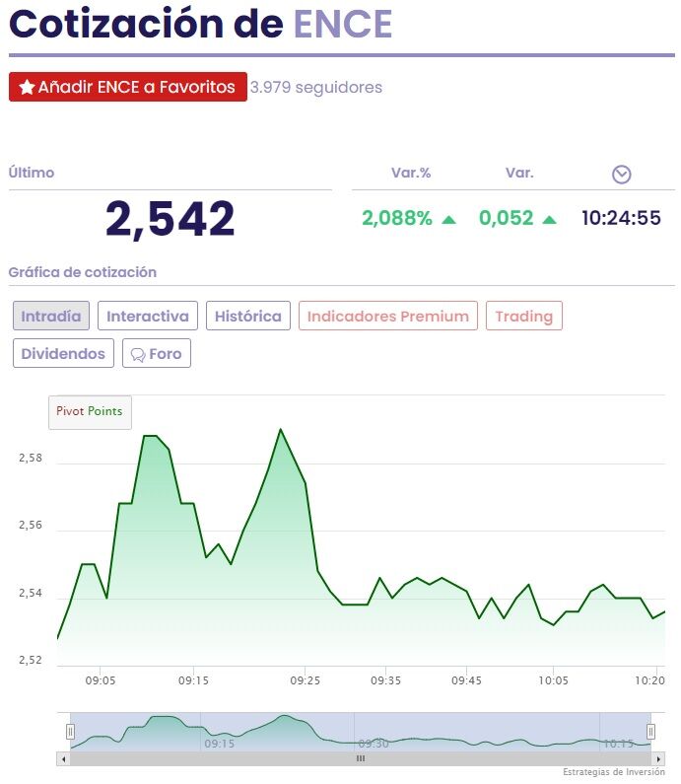The height and width of the screenshot is (784, 681).
Task: Click the scrollbar thumb grip below the navigator
Action: [x=361, y=758]
